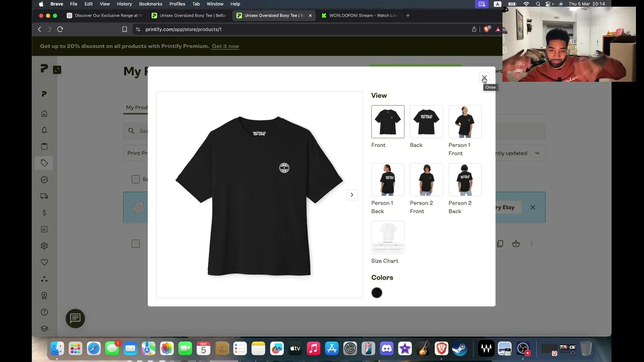Click the basket order icon in product row
The image size is (644, 362).
516,244
